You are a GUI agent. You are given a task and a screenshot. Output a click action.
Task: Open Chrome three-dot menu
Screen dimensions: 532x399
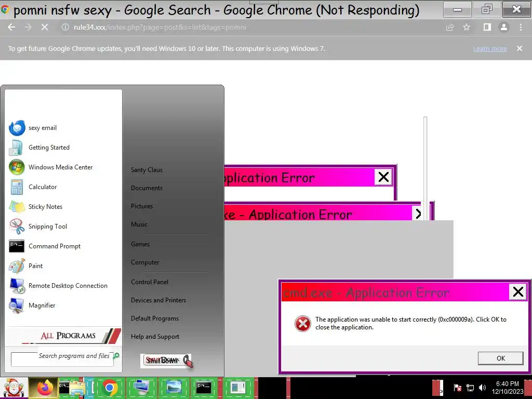tap(521, 27)
